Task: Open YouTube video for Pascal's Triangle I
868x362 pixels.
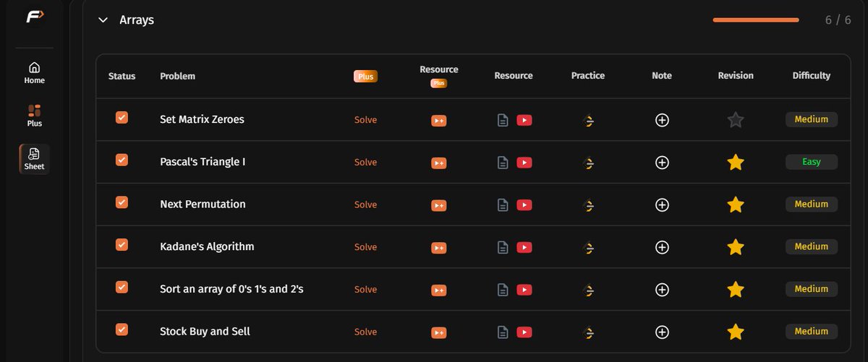Action: click(524, 163)
